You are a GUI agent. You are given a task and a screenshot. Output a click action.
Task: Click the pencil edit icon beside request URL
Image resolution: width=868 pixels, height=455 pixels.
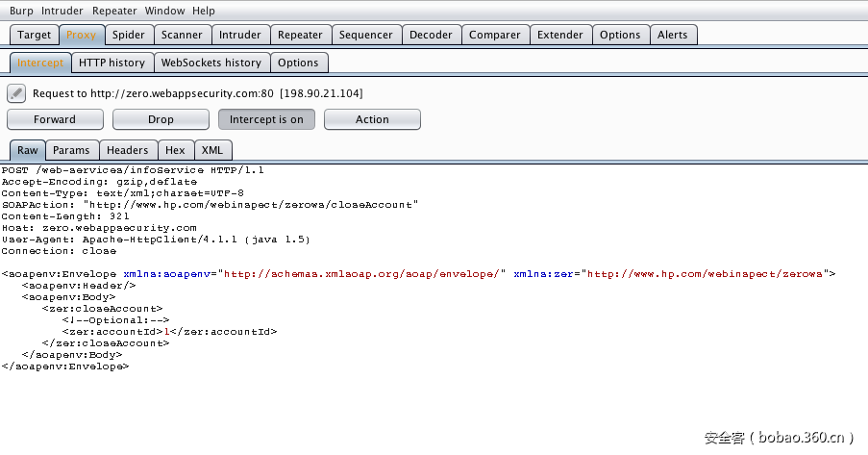point(16,93)
